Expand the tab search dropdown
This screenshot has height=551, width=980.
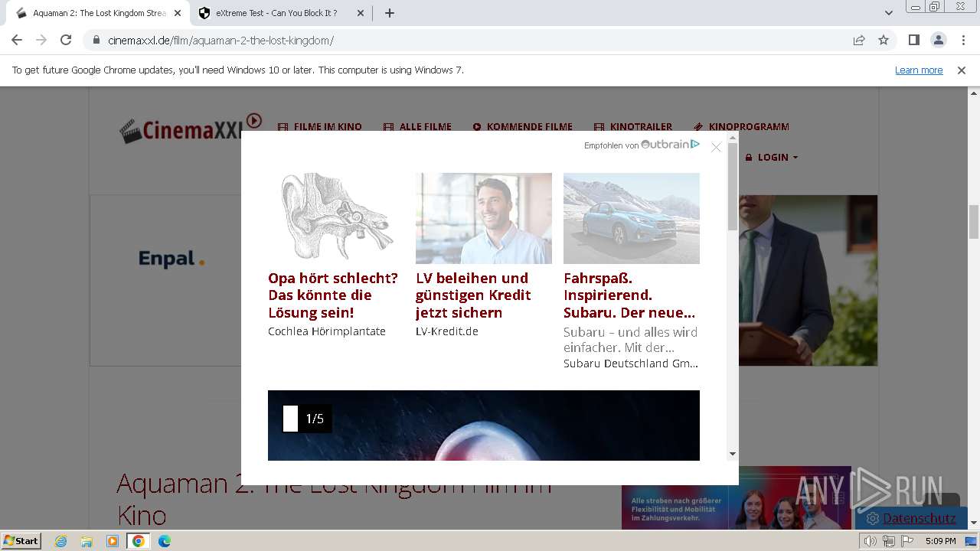(x=889, y=13)
